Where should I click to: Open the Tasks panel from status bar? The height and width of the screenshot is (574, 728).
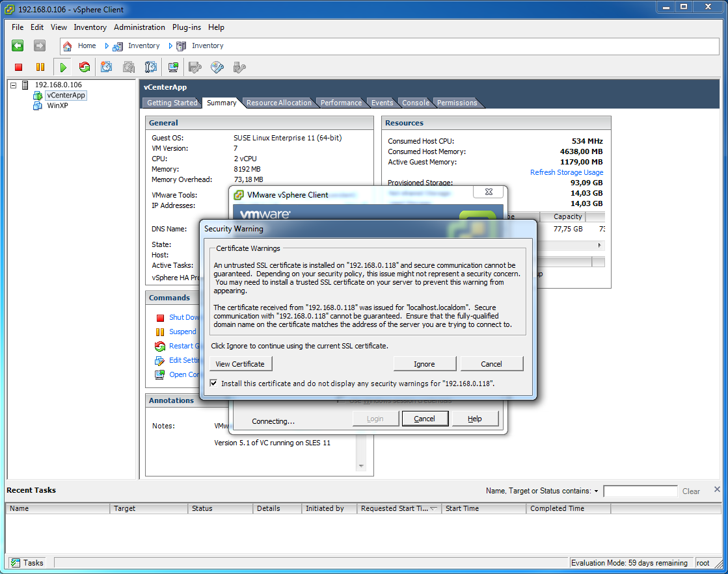coord(27,562)
